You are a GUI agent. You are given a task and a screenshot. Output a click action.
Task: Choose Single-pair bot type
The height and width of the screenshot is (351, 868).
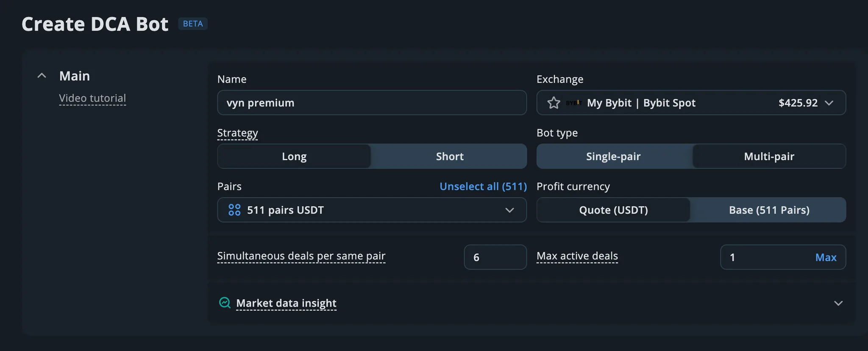(613, 156)
